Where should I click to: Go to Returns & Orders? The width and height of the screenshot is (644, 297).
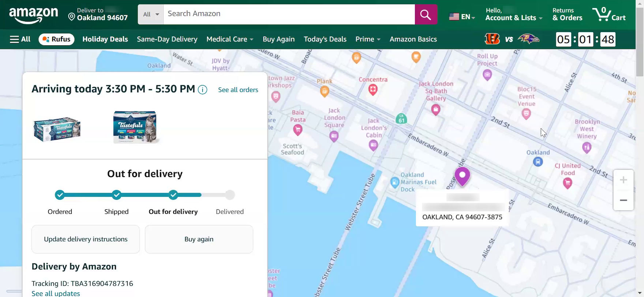click(x=567, y=14)
